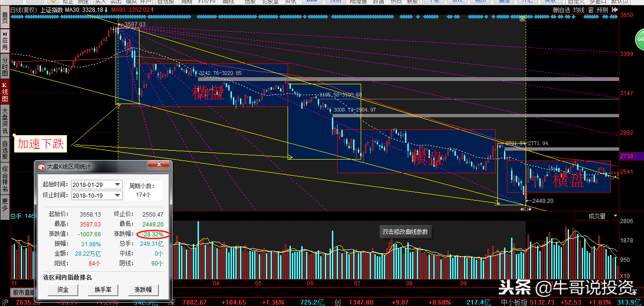Close the range selection X marker

point(522,19)
